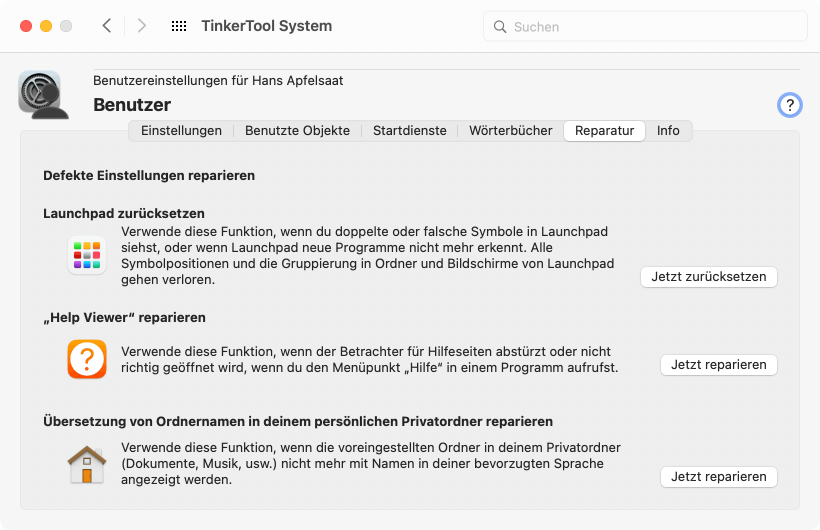Click the 'Benutzereinstellungen für Hans Apfelsaat' text
Screen dimensions: 820x530
pyautogui.click(x=218, y=81)
